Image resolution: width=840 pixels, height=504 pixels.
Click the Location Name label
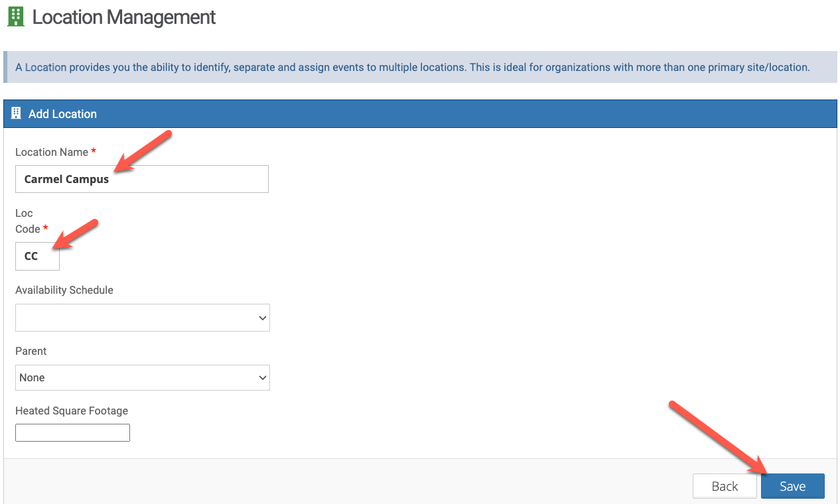tap(52, 152)
